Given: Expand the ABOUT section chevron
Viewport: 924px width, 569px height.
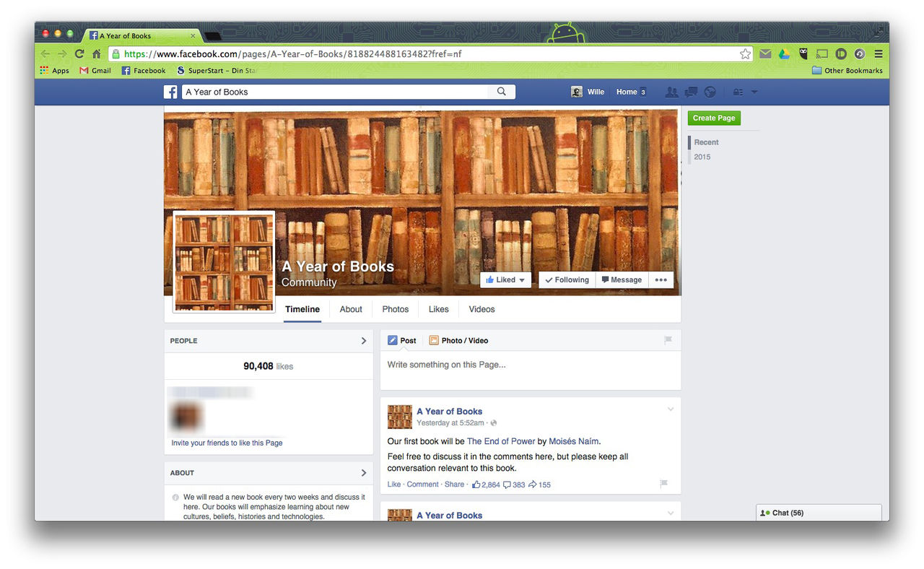Looking at the screenshot, I should (x=363, y=473).
